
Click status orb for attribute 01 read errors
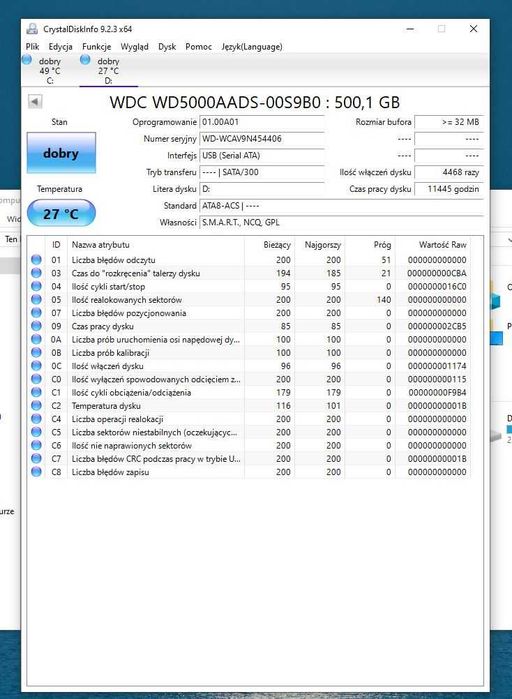point(36,259)
